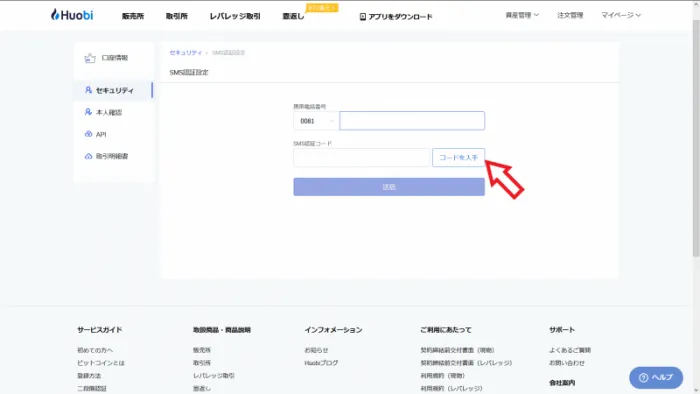This screenshot has height=394, width=700.
Task: Focus the SMS verification code field
Action: tap(362, 158)
